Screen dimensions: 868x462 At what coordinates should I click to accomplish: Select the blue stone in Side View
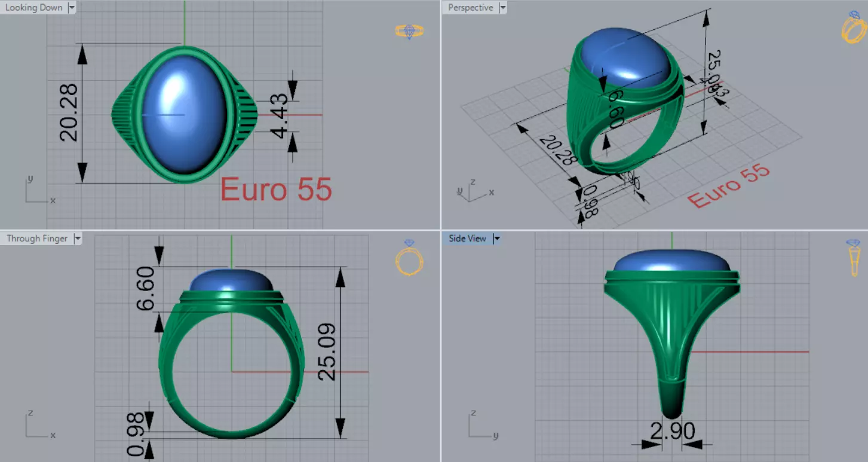click(x=673, y=261)
